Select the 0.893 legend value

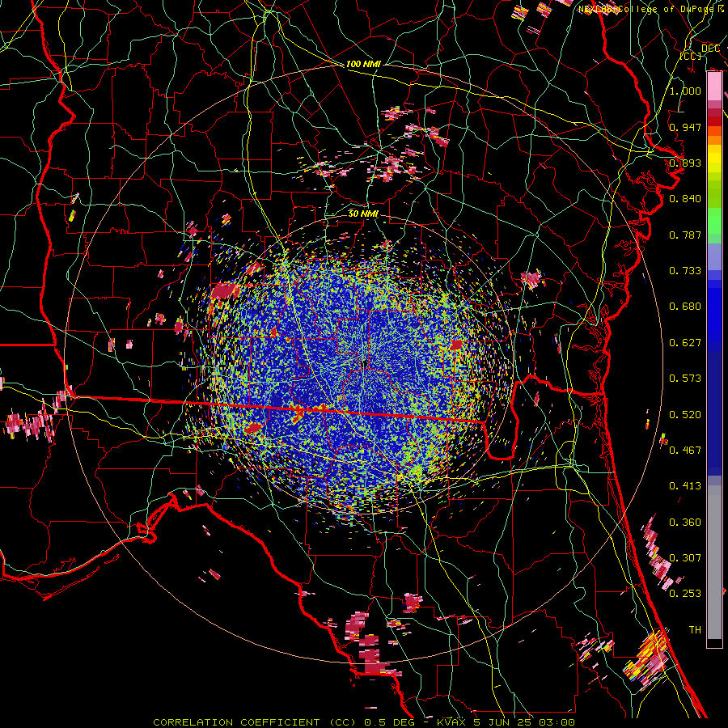[685, 163]
